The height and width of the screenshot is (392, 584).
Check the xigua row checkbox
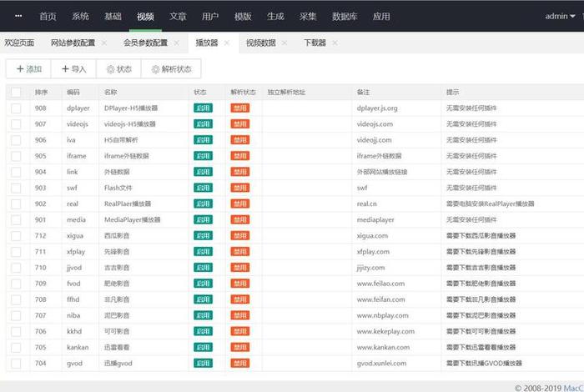click(x=16, y=236)
